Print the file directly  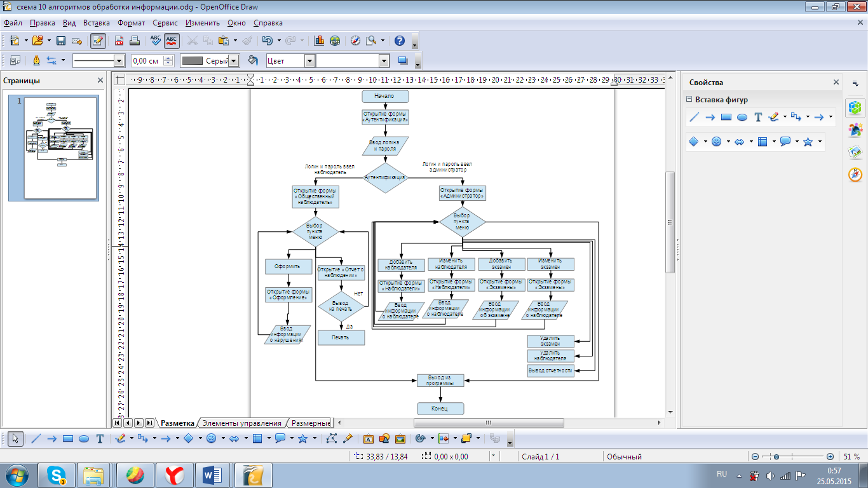pos(134,41)
